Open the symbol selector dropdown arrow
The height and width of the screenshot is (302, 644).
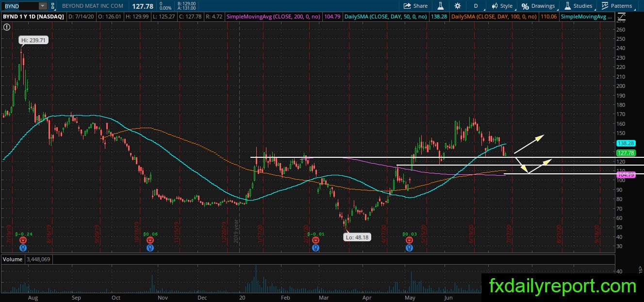43,6
